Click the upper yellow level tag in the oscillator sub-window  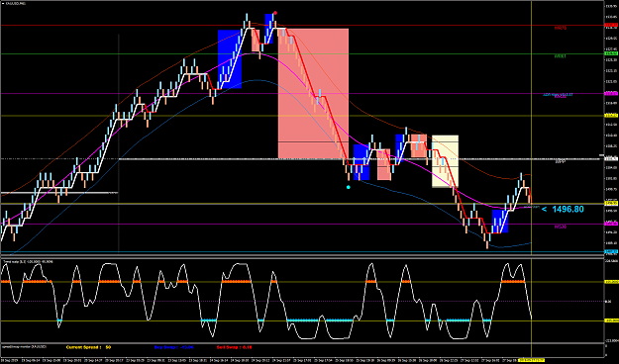click(611, 282)
